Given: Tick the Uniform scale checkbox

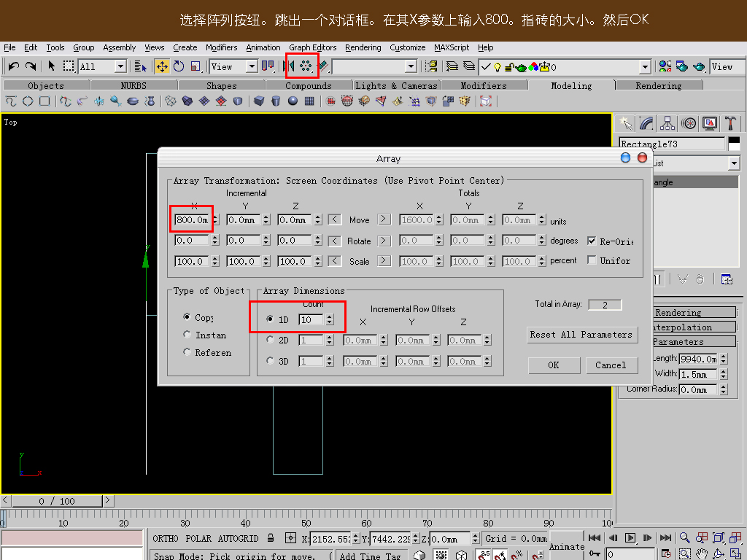Looking at the screenshot, I should click(592, 260).
